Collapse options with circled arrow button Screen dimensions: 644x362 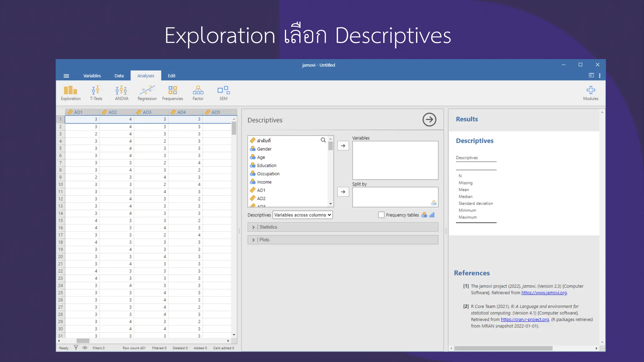point(429,120)
